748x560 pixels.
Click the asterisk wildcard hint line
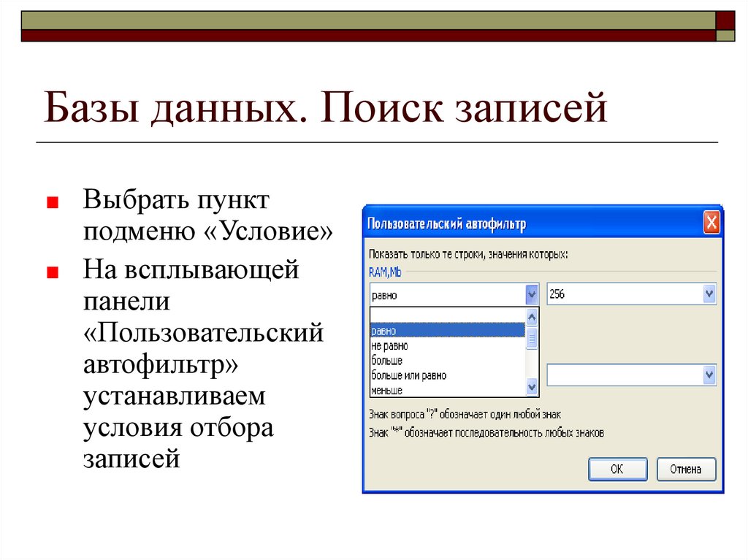click(x=486, y=433)
